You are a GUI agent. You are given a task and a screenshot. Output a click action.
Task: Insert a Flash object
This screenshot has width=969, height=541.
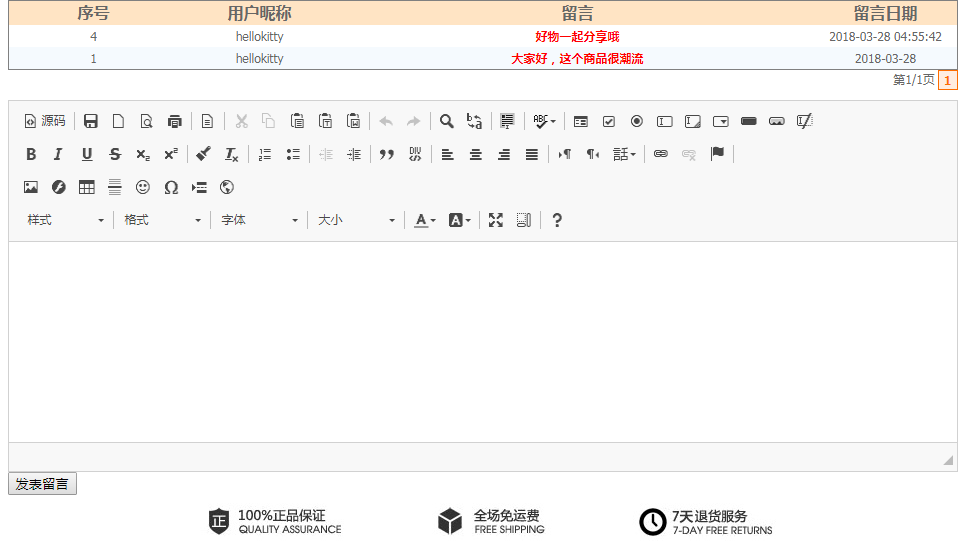click(59, 187)
